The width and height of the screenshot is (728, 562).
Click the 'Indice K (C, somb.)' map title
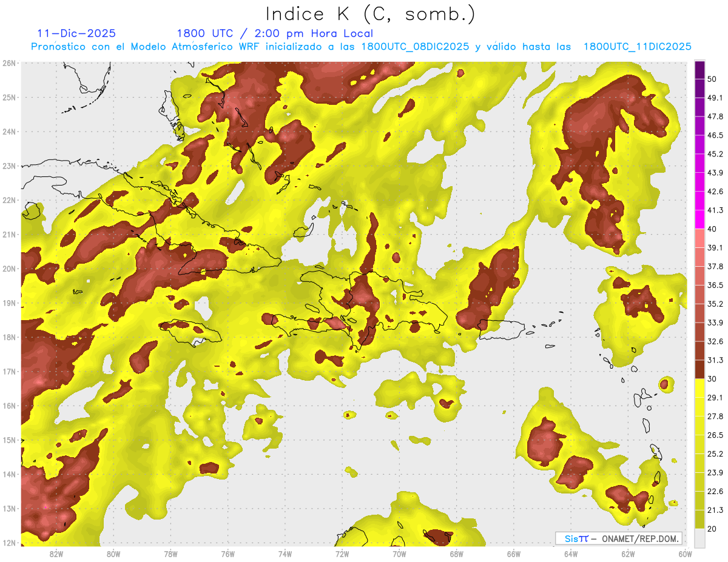click(x=371, y=14)
